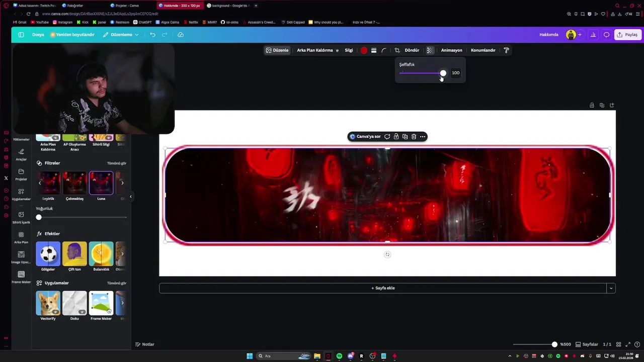Open the Doku app thumbnail
644x362 pixels.
pos(74,303)
